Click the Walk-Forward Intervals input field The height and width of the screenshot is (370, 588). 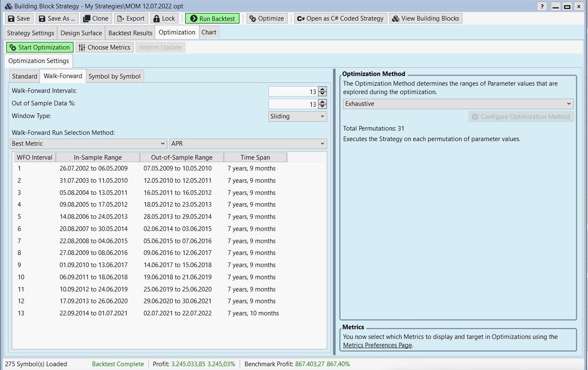pos(293,92)
